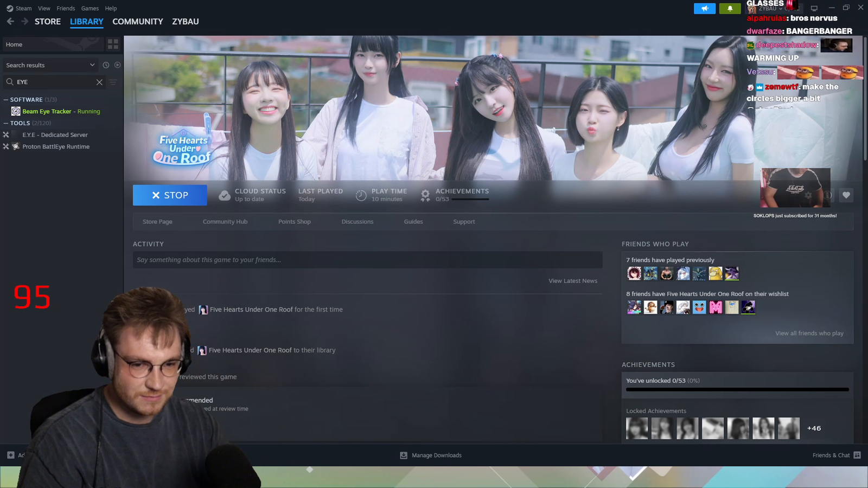This screenshot has width=868, height=488.
Task: Select Beam Eye Tracker in the list
Action: coord(61,111)
